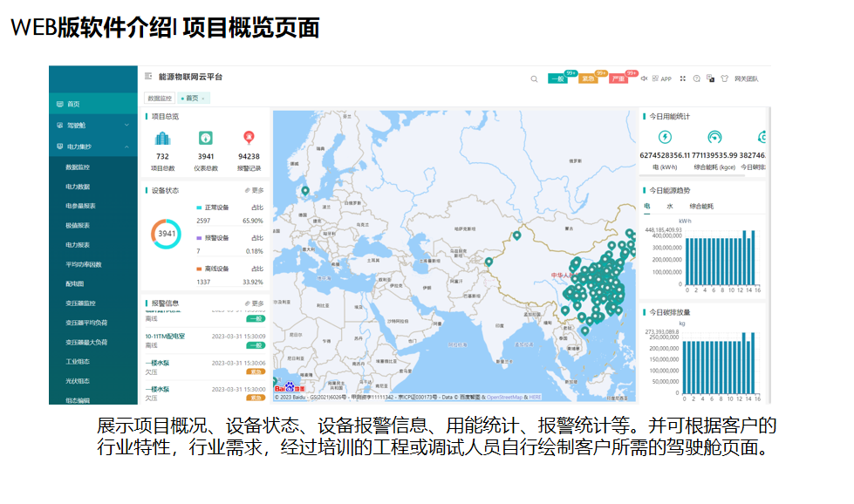Switch energy trend to 综合能耗 view
The width and height of the screenshot is (854, 504).
pyautogui.click(x=701, y=205)
